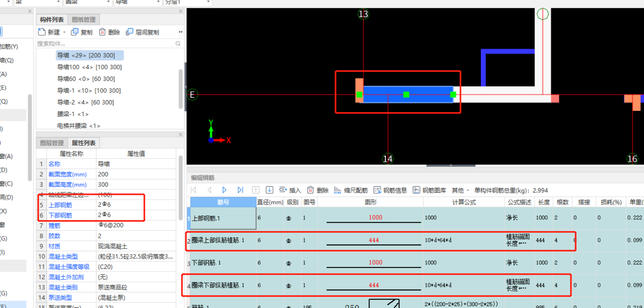This screenshot has height=308, width=644.
Task: Click the center green grip on beam
Action: (406, 94)
